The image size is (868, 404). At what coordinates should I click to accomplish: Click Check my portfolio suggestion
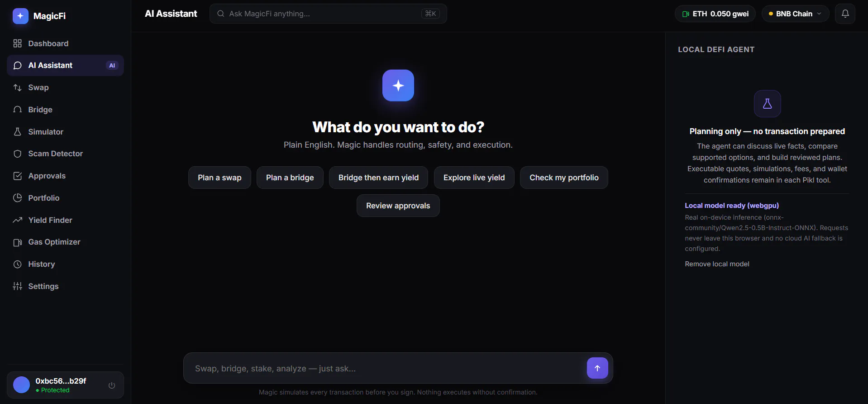click(x=564, y=178)
